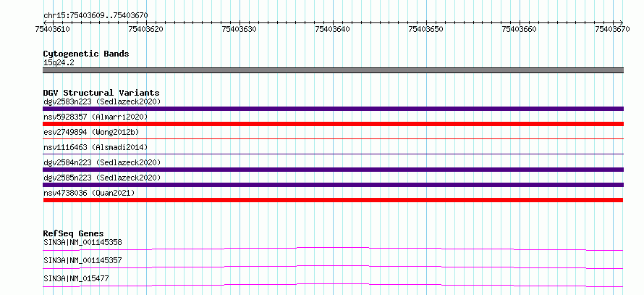Viewport: 644px width, 295px height.
Task: Click the chr15:75403609..75403670 region label
Action: (x=96, y=16)
